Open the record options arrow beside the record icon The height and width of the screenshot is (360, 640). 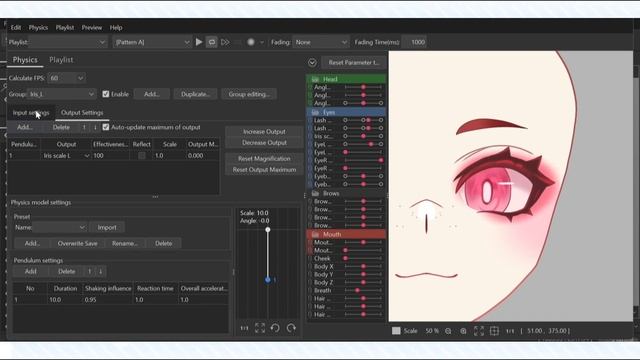point(262,42)
